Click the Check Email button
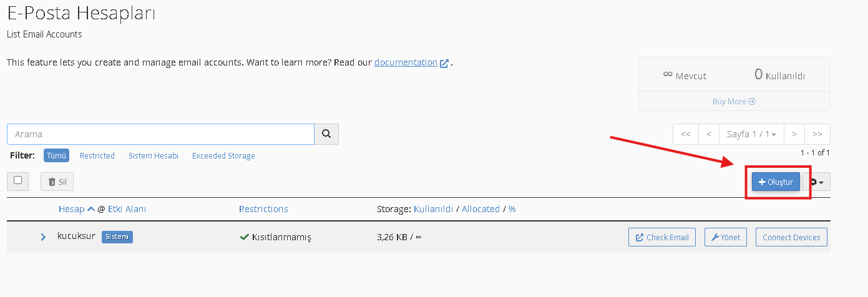This screenshot has height=297, width=868. tap(661, 237)
